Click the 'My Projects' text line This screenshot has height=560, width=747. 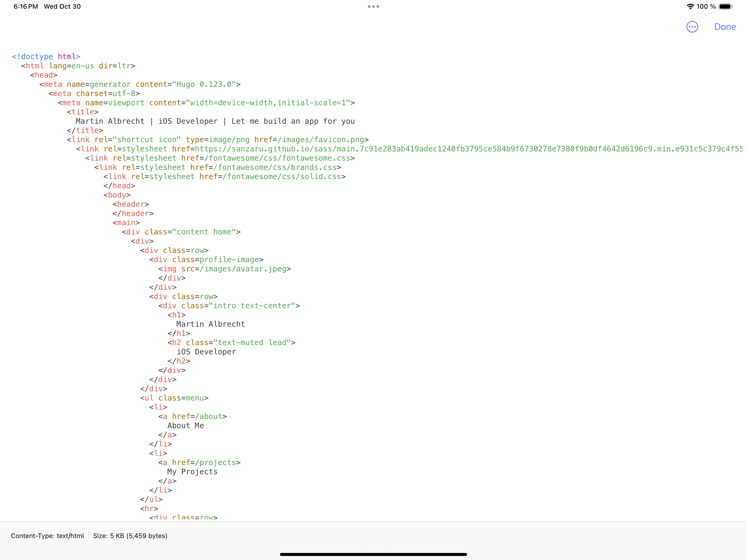point(192,472)
